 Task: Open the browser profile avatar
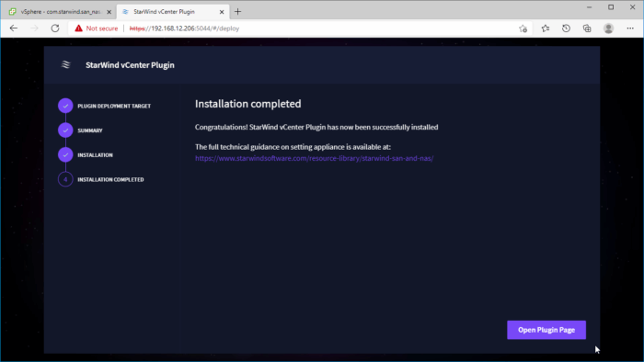click(x=608, y=28)
